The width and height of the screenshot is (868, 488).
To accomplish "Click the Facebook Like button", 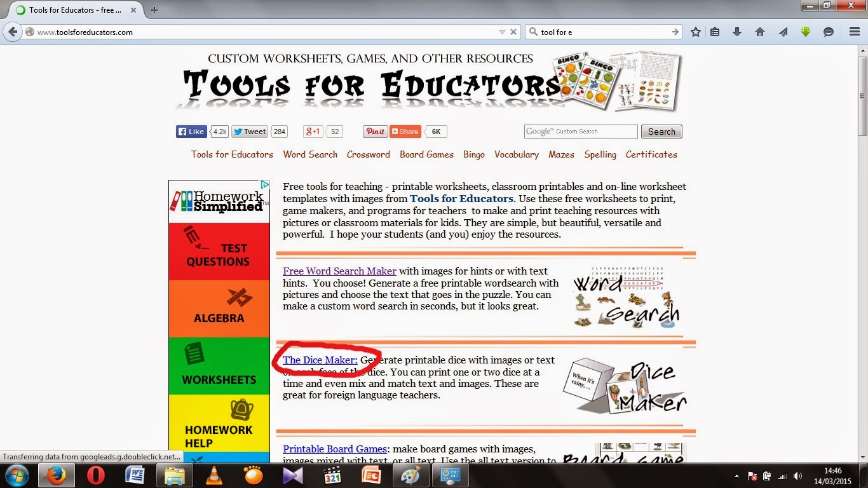I will click(x=191, y=132).
